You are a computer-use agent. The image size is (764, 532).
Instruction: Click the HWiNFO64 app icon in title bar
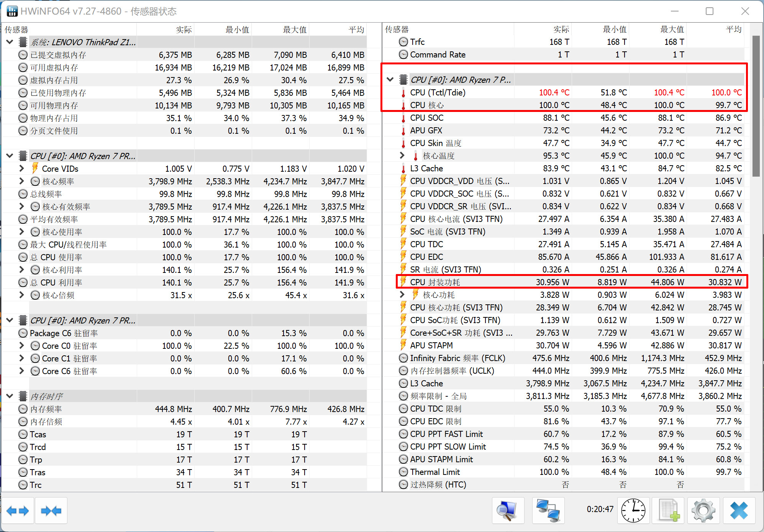[x=12, y=11]
